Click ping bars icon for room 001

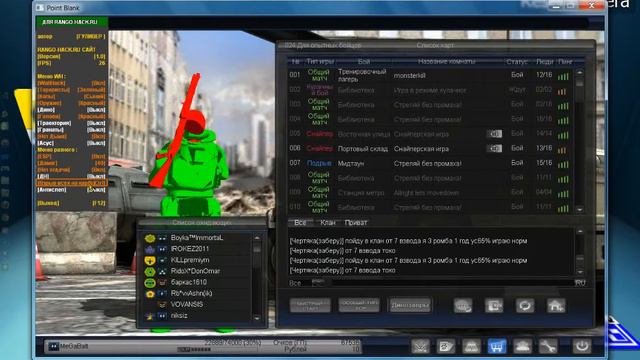pos(563,76)
